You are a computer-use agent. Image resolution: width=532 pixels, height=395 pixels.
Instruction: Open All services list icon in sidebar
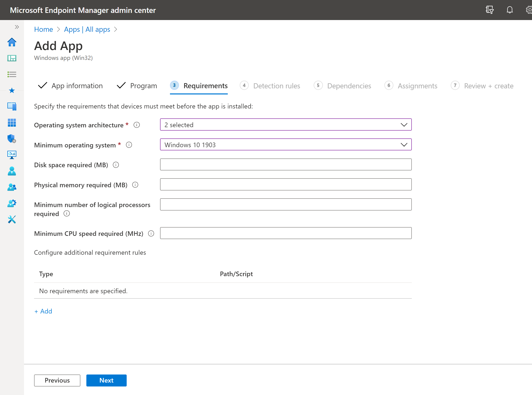click(12, 74)
